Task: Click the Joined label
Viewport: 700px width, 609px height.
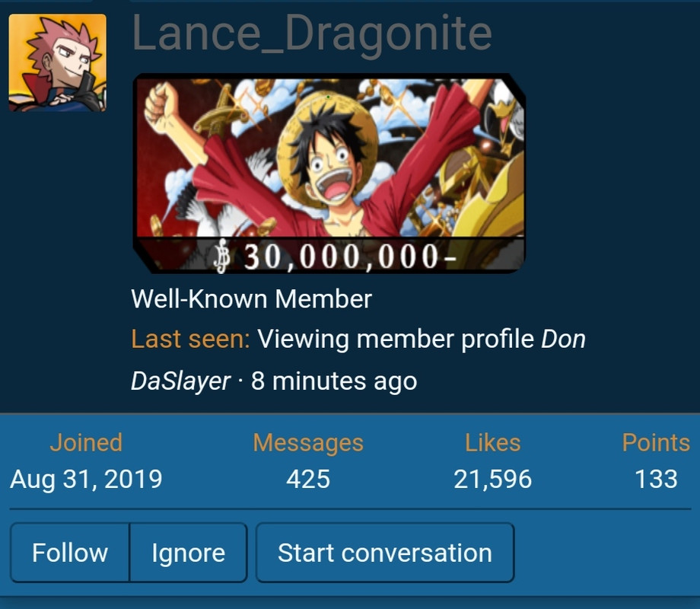Action: click(x=86, y=443)
